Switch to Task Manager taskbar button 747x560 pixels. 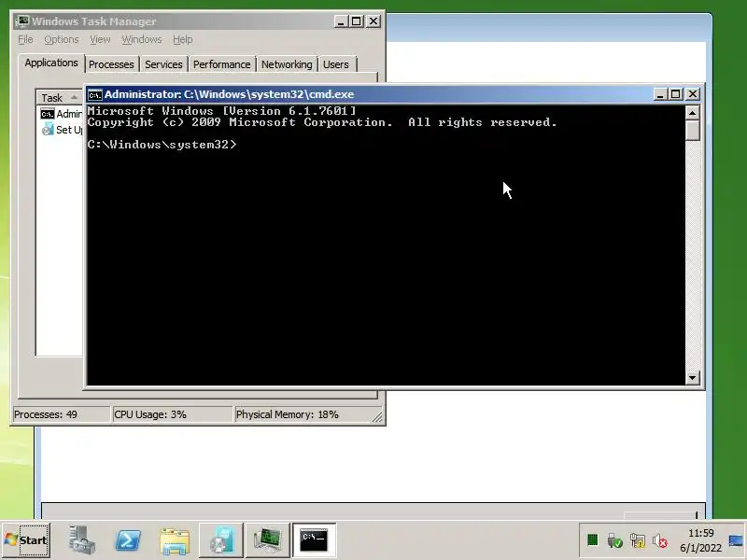(267, 540)
